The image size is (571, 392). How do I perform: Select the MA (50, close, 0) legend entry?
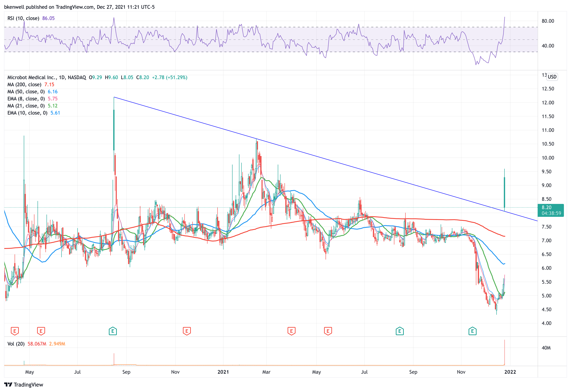[x=26, y=92]
